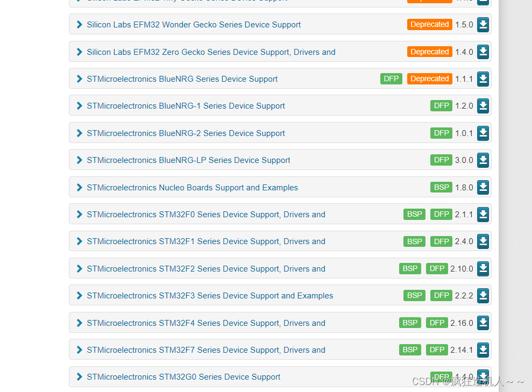Viewport: 532px width, 392px height.
Task: Expand the STM32F2 Series row chevron
Action: tap(80, 268)
